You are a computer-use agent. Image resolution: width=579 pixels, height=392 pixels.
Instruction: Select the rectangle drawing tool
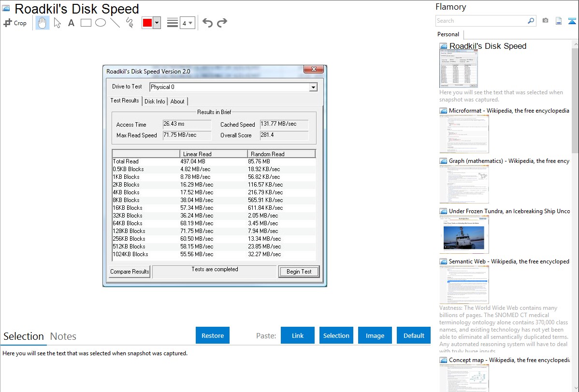[86, 23]
